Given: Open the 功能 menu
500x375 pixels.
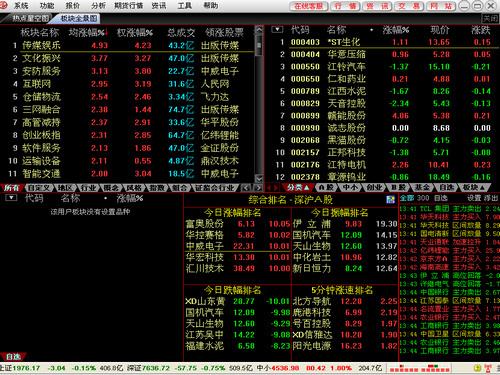Looking at the screenshot, I should click(x=47, y=6).
